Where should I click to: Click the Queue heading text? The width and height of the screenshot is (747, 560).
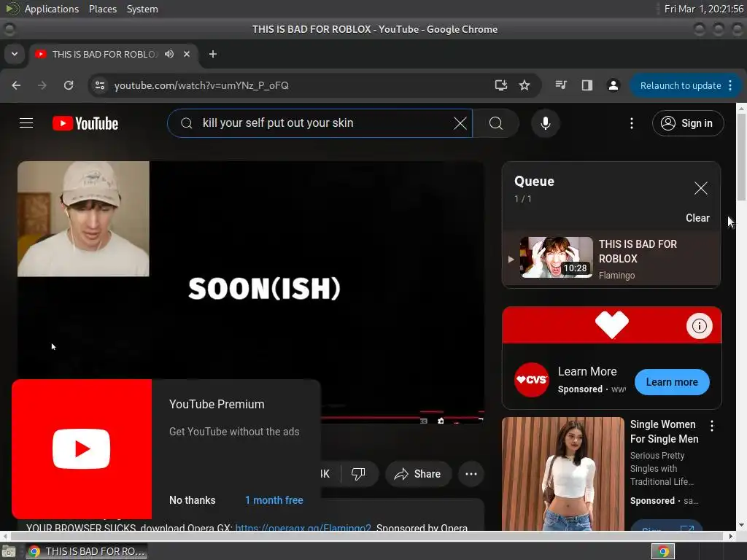pos(534,181)
